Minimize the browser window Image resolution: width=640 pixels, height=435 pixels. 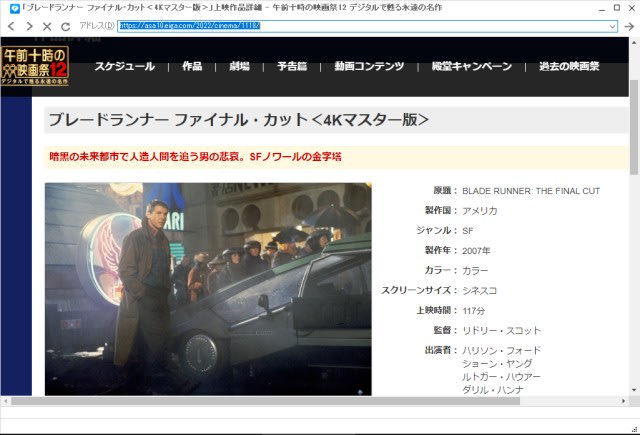coord(602,8)
